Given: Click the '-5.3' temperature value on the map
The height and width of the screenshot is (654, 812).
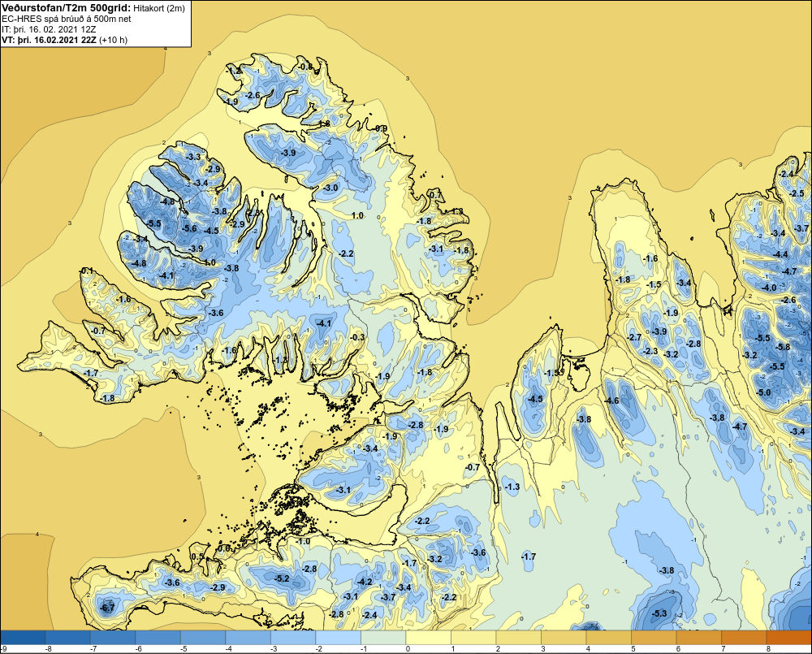Looking at the screenshot, I should click(659, 613).
